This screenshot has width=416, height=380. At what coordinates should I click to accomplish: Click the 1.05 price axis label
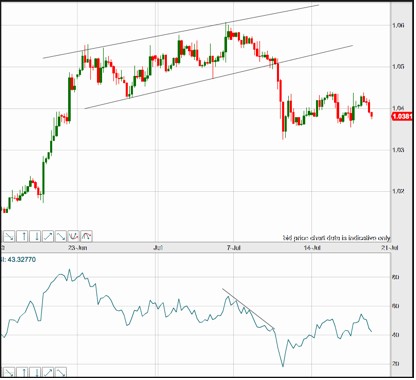[x=399, y=67]
